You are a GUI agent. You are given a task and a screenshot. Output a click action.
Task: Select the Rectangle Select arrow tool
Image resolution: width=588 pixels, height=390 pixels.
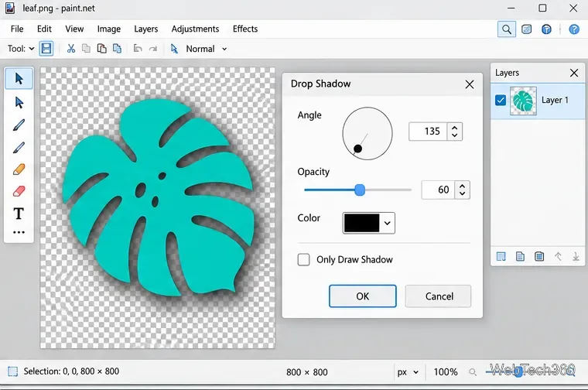(19, 79)
